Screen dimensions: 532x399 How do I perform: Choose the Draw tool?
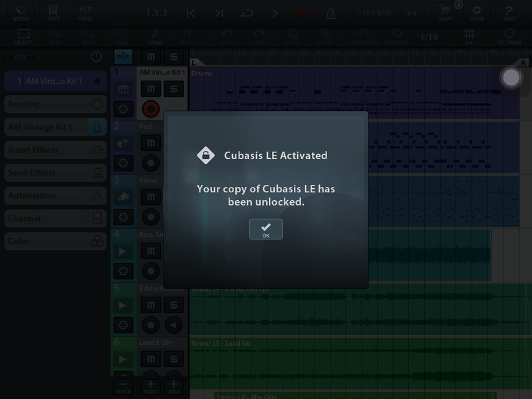coord(155,37)
